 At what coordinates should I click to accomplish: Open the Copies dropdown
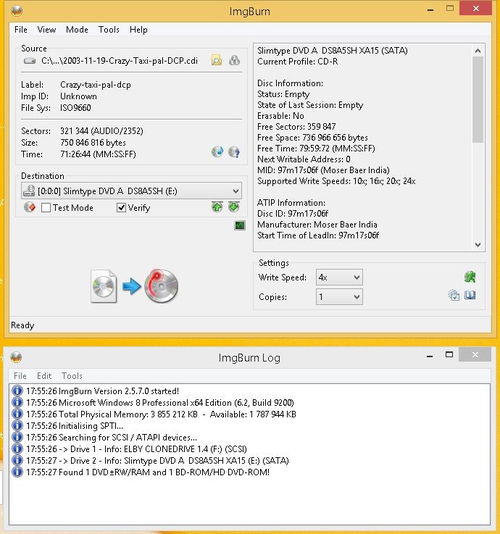tap(339, 297)
